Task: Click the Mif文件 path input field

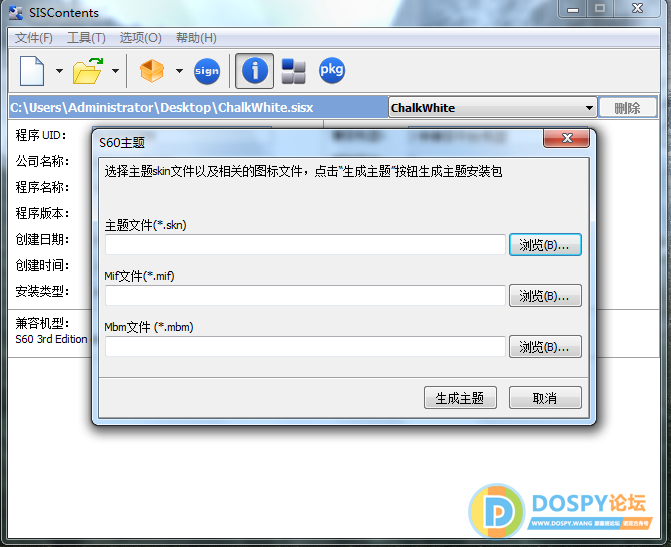Action: pos(305,296)
